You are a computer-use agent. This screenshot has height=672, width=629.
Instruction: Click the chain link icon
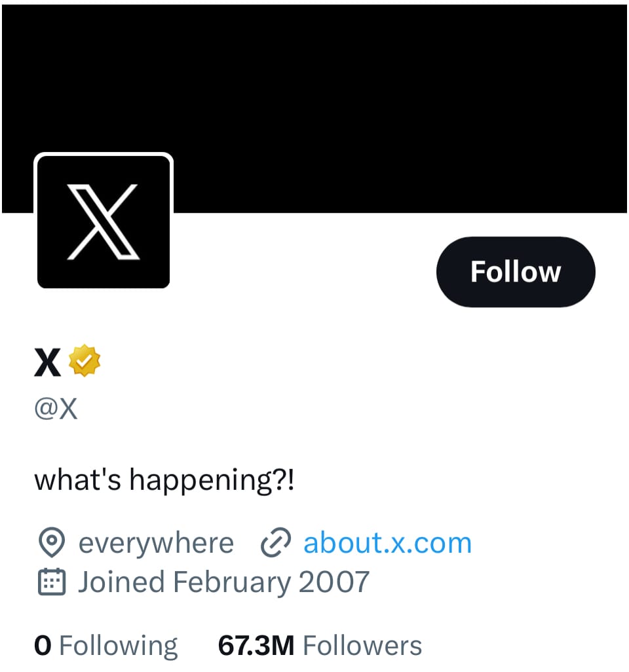coord(276,542)
